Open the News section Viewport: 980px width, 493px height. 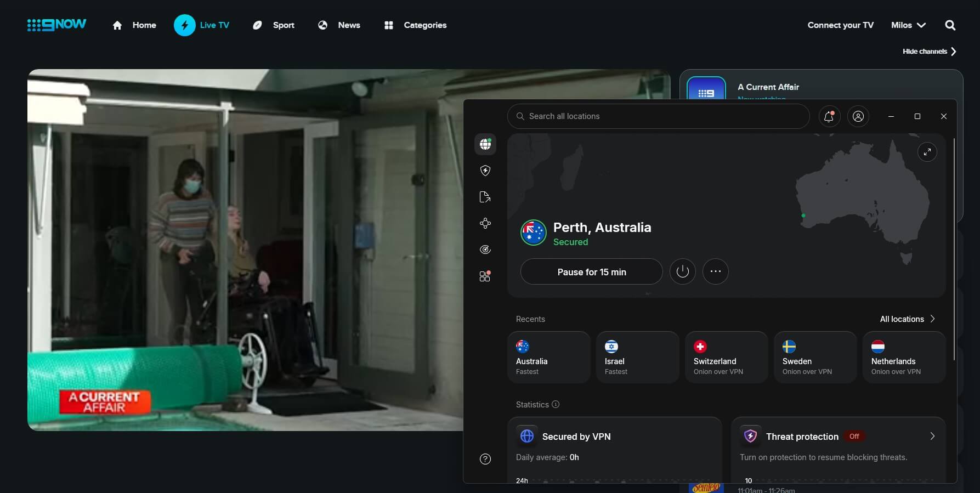click(339, 25)
